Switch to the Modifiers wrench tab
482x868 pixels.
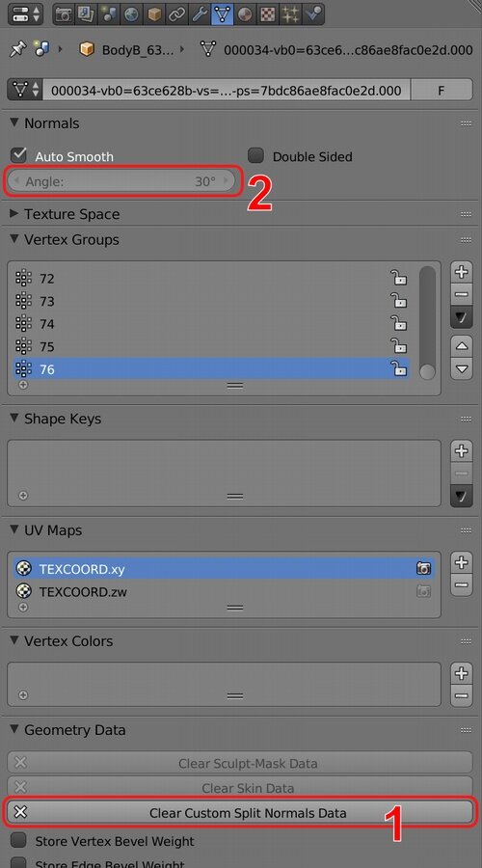pos(199,14)
